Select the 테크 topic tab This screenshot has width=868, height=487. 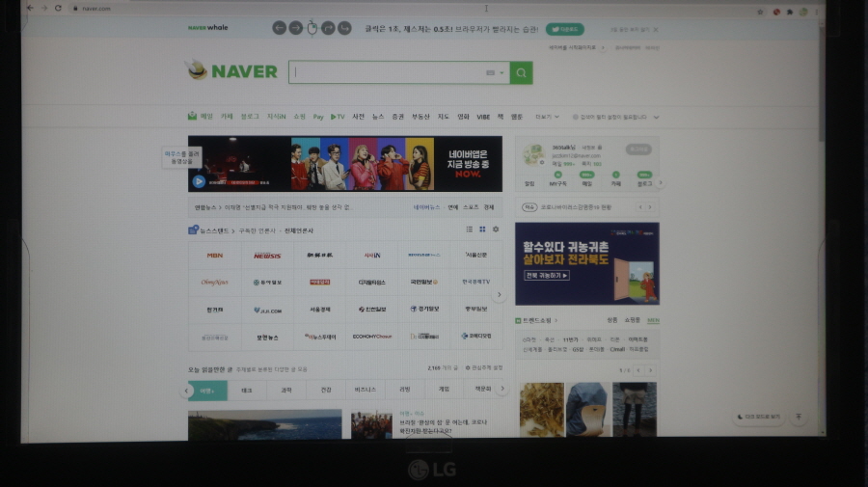(x=247, y=391)
